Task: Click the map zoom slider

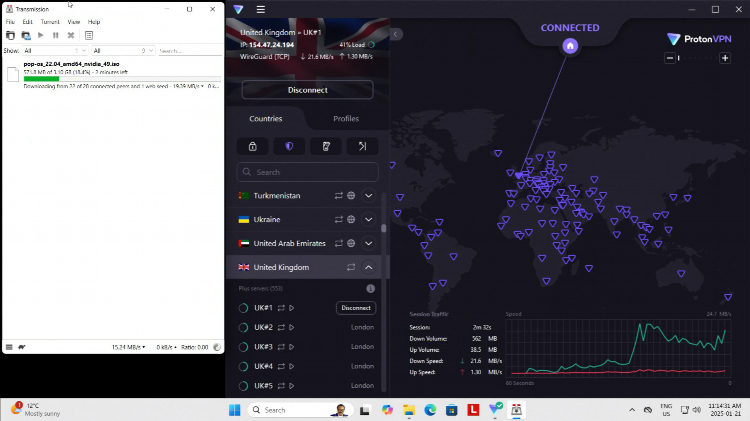Action: point(697,58)
